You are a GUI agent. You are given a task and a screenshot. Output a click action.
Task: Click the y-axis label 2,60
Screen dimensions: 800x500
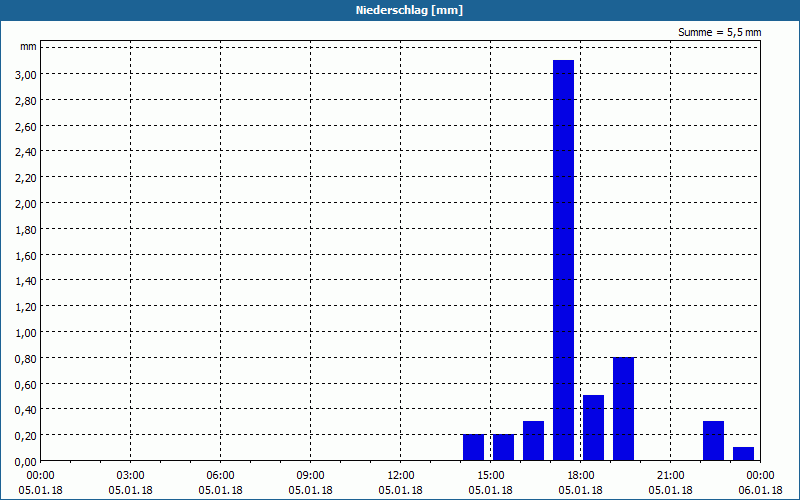[x=26, y=127]
